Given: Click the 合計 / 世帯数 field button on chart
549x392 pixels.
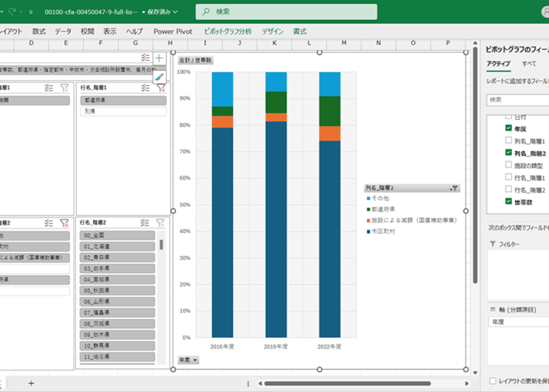Looking at the screenshot, I should [x=195, y=60].
